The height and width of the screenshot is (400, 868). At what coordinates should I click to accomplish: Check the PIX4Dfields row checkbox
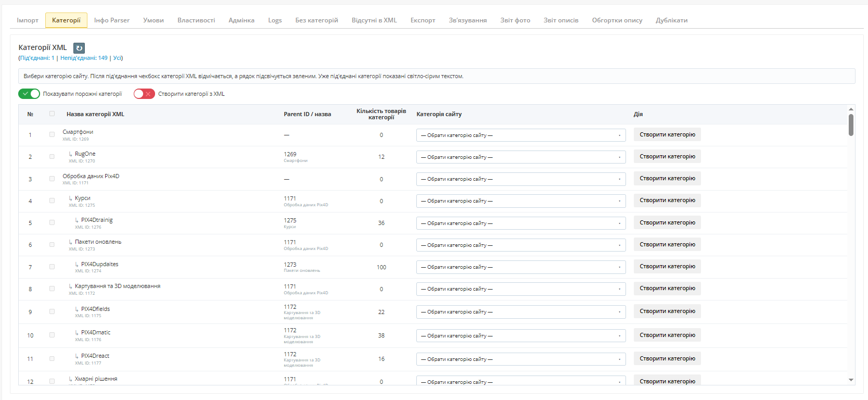[x=52, y=311]
